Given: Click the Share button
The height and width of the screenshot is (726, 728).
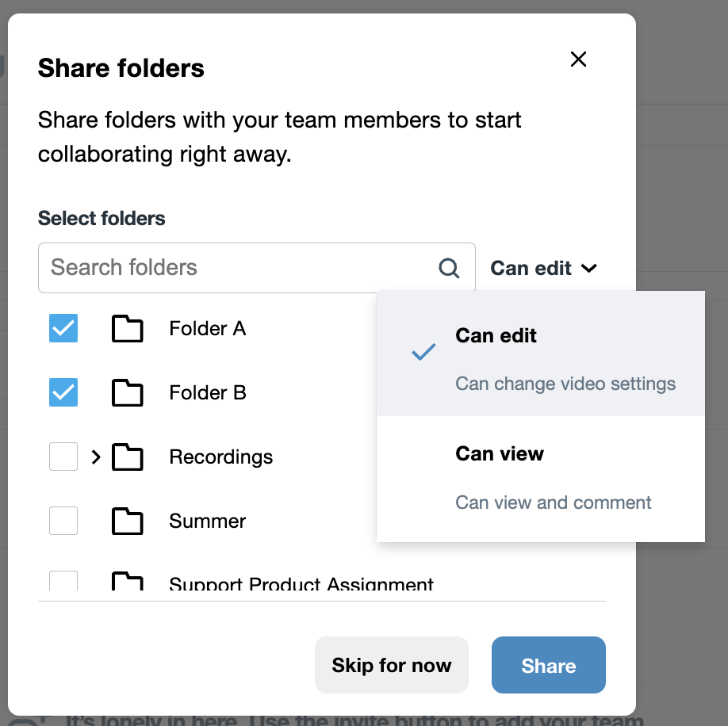Looking at the screenshot, I should point(548,665).
